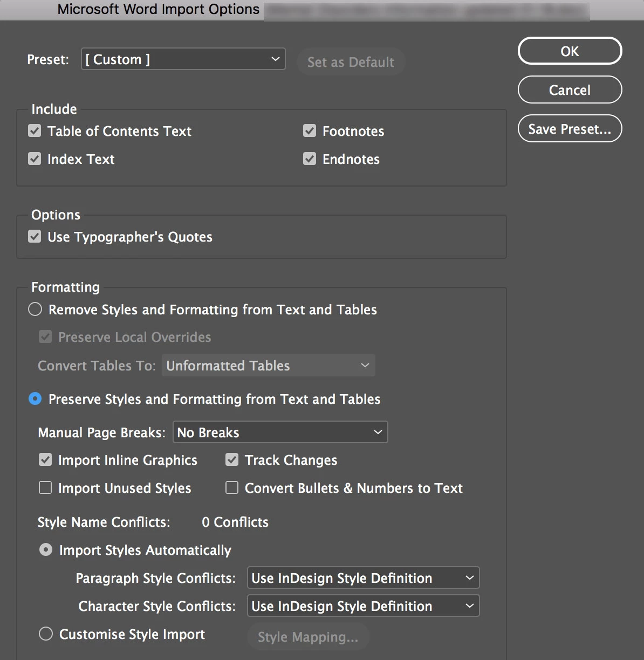The height and width of the screenshot is (660, 644).
Task: Click the Cancel button
Action: coord(570,90)
